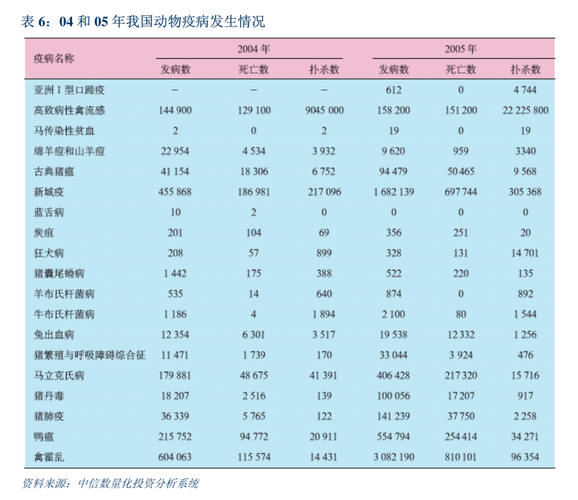Click the value '455 868' in 新城疫 row
This screenshot has width=578, height=500.
(x=175, y=192)
